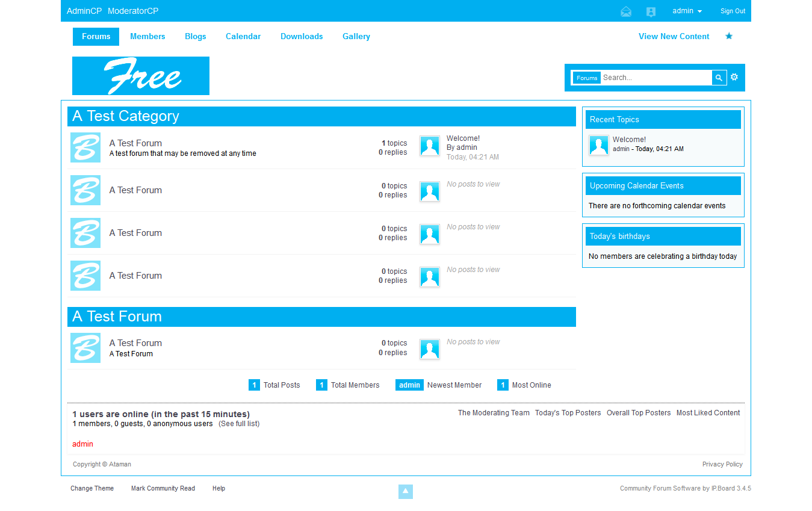Open the AdminCP link
This screenshot has width=812, height=511.
click(x=84, y=11)
